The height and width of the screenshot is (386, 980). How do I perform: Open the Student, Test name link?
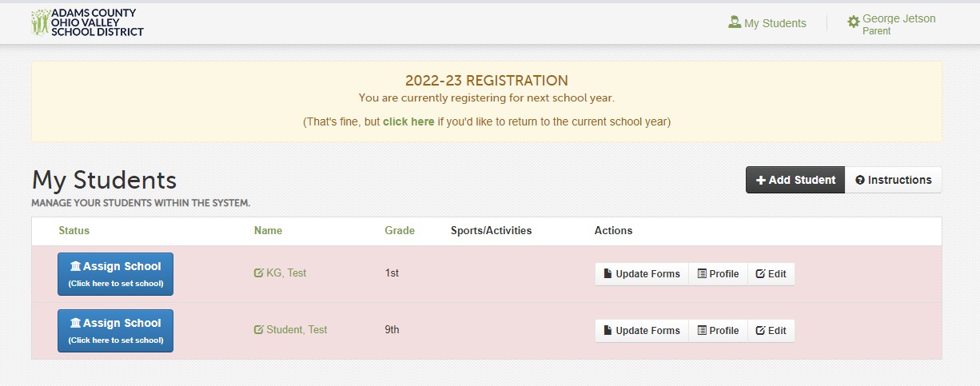[x=297, y=330]
